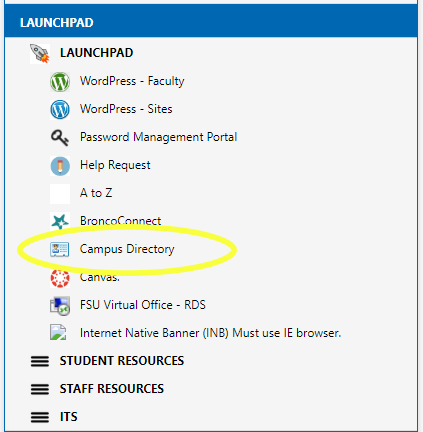Viewport: 423px width, 432px height.
Task: Click the pencil Help Request icon
Action: coord(60,166)
